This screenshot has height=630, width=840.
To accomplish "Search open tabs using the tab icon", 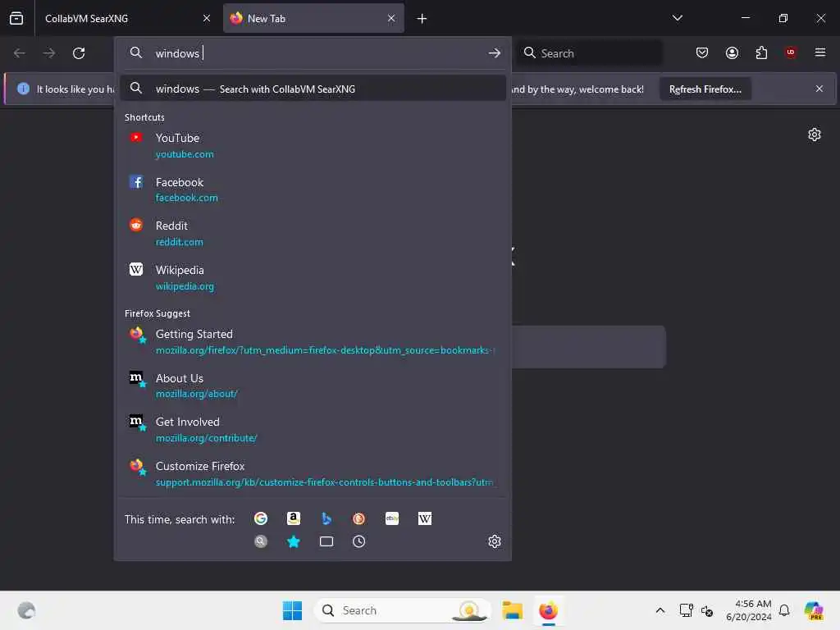I will (x=326, y=541).
